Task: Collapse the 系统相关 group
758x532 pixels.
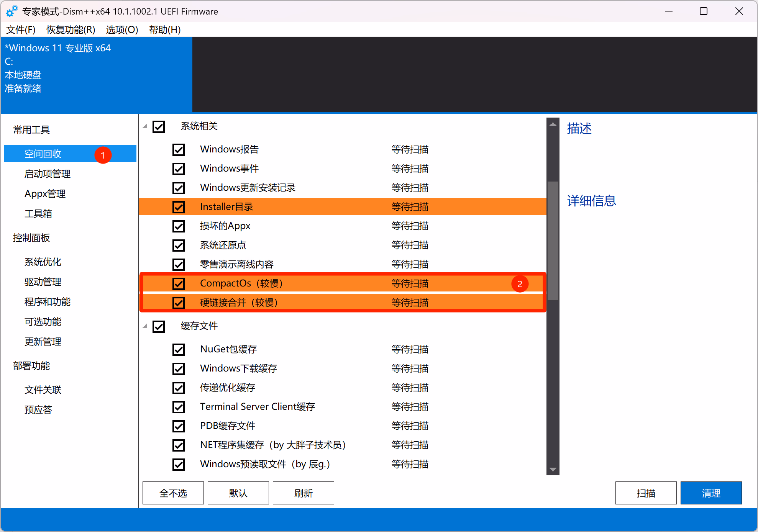Action: [145, 126]
